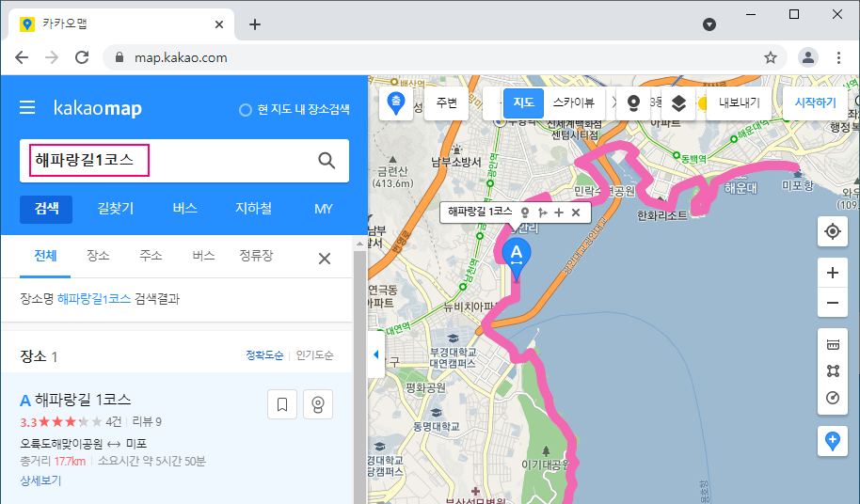The image size is (860, 504).
Task: Click the blue 해파랑길1코스 keyword link
Action: (x=94, y=299)
